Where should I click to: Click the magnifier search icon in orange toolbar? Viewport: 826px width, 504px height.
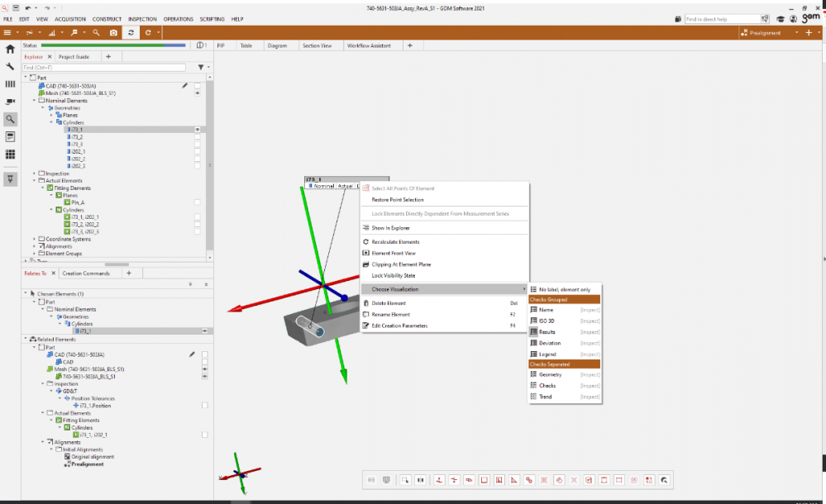point(96,32)
